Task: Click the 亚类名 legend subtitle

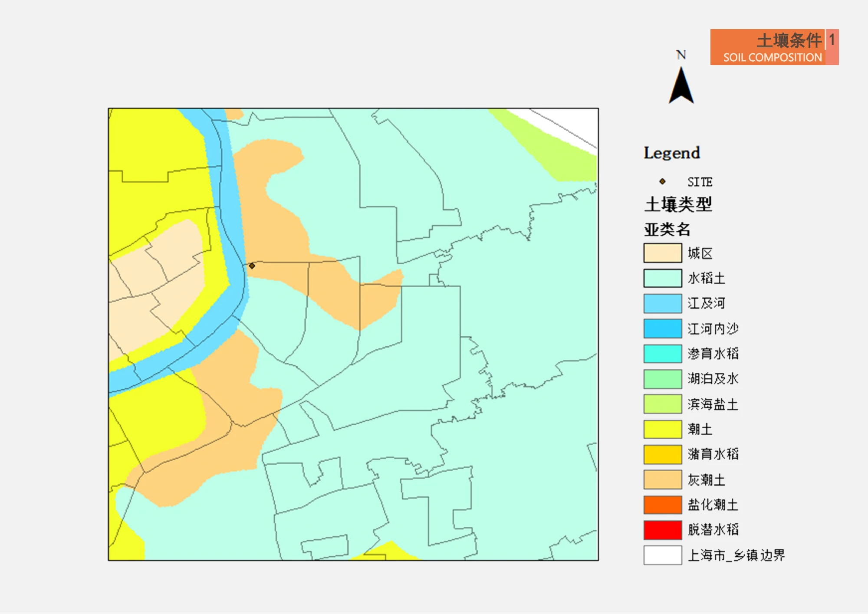Action: click(667, 229)
